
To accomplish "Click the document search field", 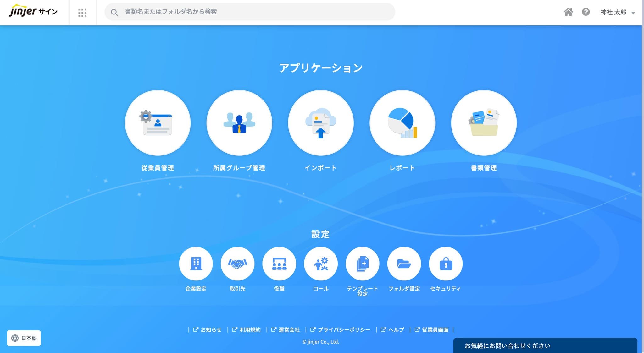I will (x=250, y=12).
